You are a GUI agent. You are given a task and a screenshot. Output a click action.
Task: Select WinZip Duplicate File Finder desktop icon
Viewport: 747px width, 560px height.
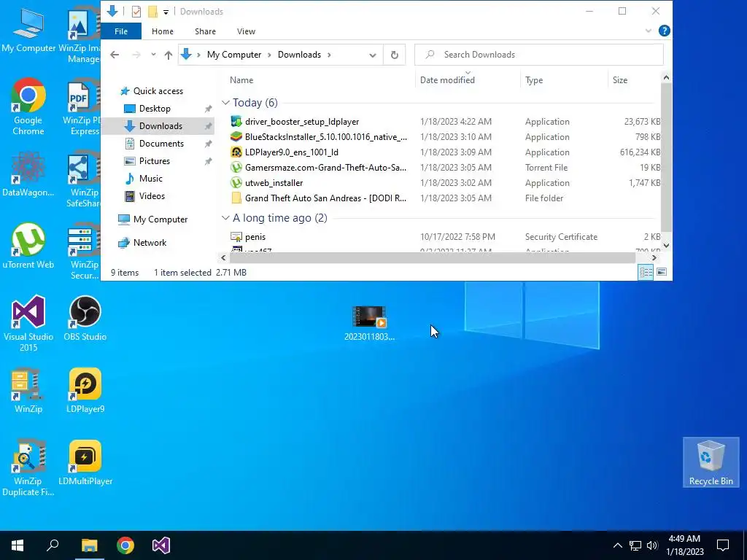click(x=28, y=467)
